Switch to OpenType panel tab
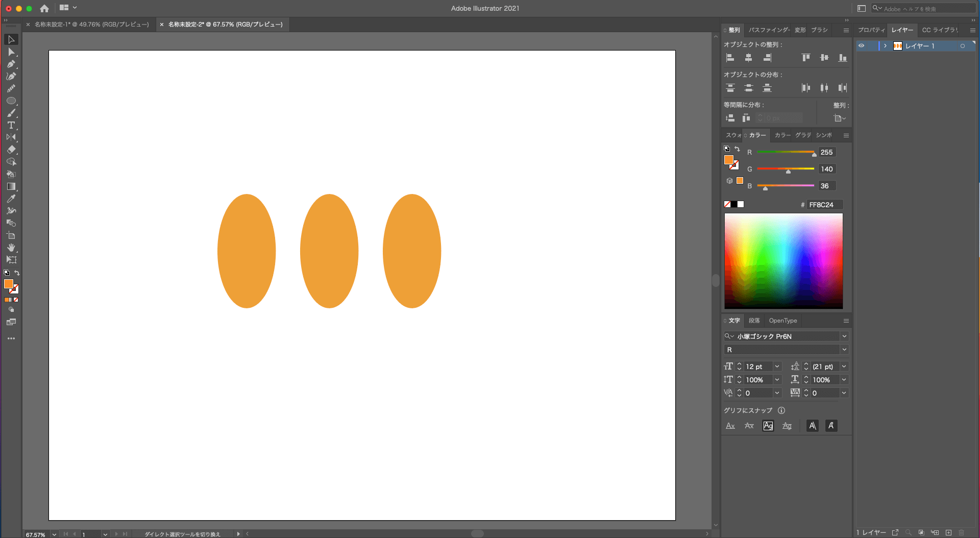The height and width of the screenshot is (538, 980). [783, 321]
